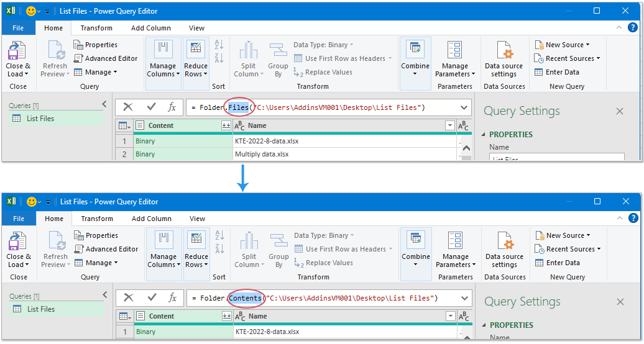Image resolution: width=644 pixels, height=344 pixels.
Task: Click Use First Row as Headers, top window
Action: (343, 58)
